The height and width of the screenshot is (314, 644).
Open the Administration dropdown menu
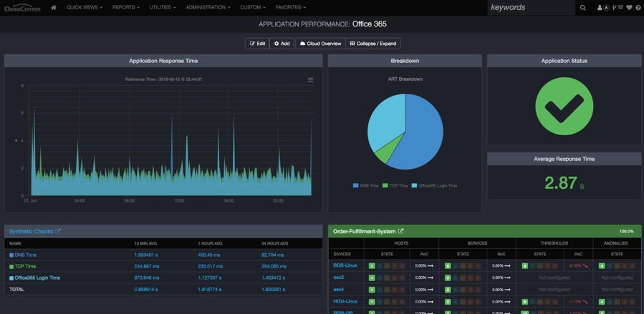coord(208,7)
